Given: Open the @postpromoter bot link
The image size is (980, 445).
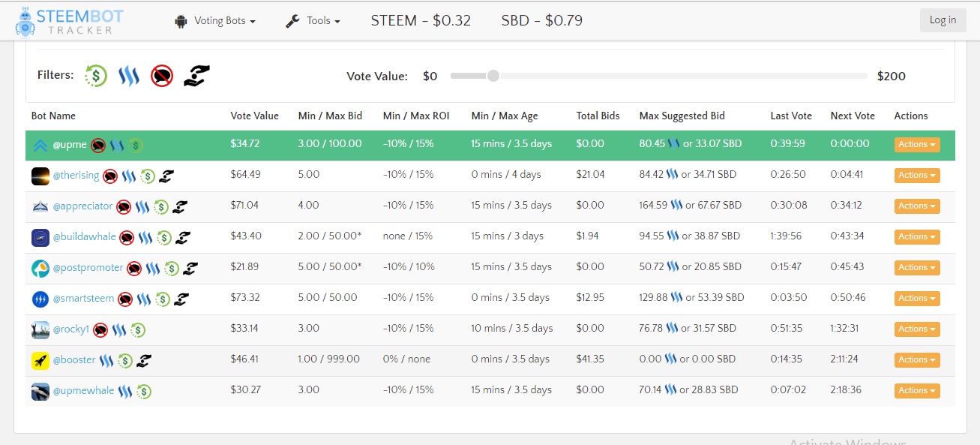Looking at the screenshot, I should coord(88,267).
